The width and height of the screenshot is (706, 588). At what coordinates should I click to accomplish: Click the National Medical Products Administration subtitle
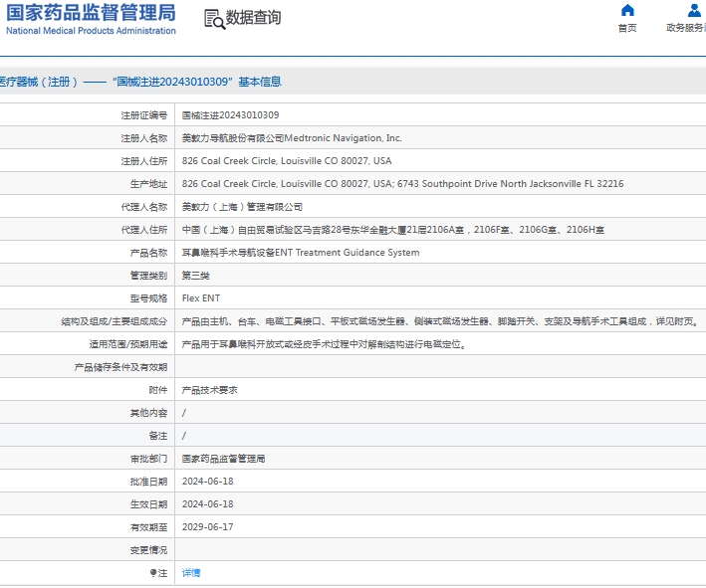click(x=91, y=31)
